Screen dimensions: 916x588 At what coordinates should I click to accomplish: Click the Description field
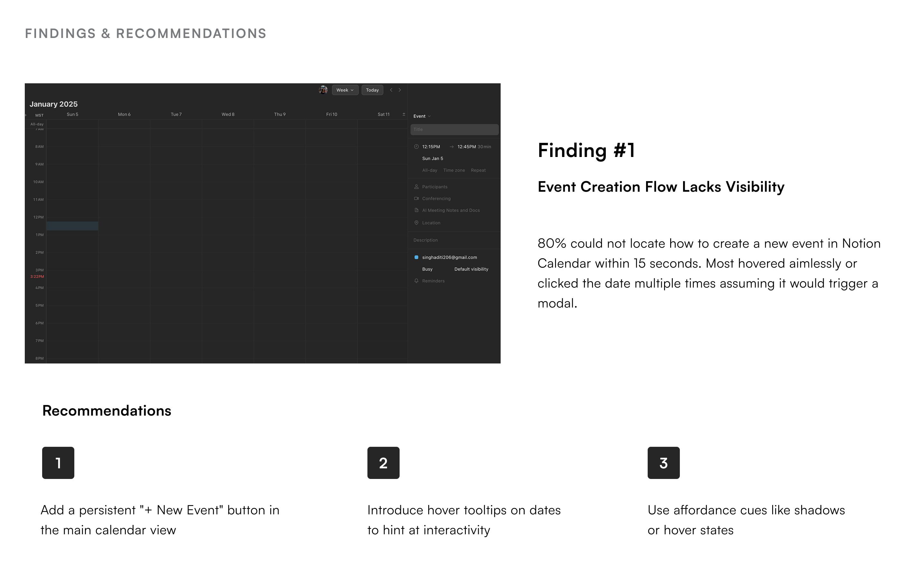click(425, 240)
